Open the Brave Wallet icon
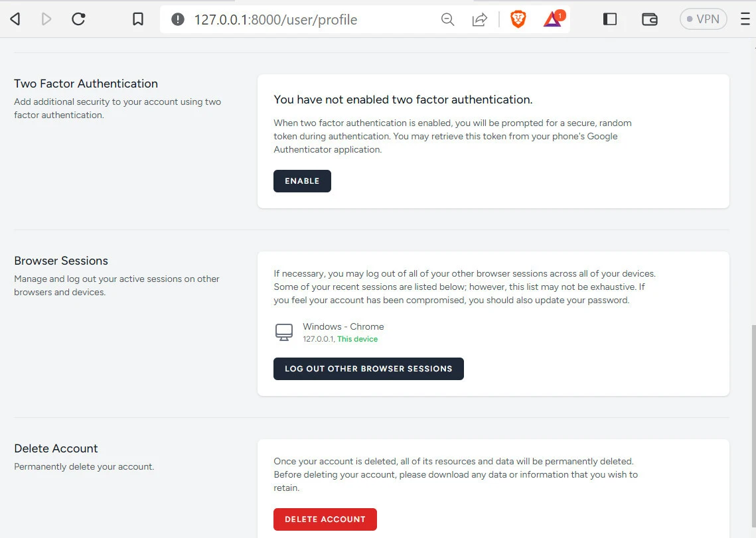 click(649, 19)
